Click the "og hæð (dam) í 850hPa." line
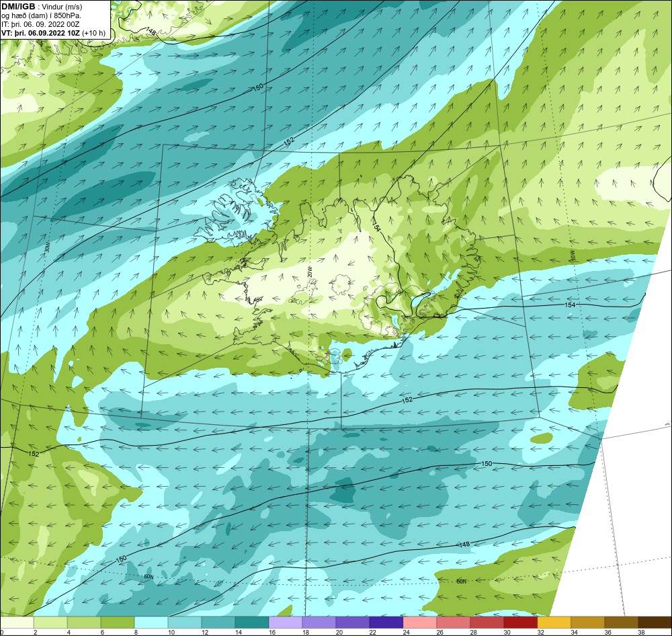672x636 pixels. click(41, 15)
